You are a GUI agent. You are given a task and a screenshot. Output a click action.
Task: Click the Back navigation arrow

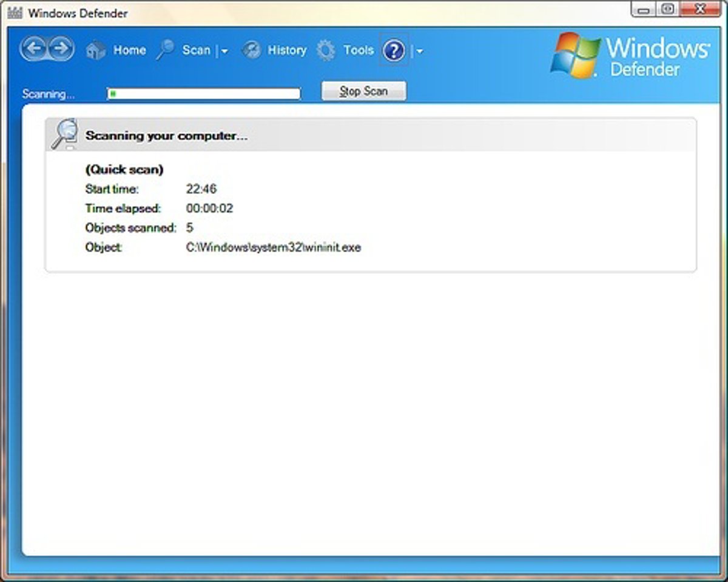35,49
